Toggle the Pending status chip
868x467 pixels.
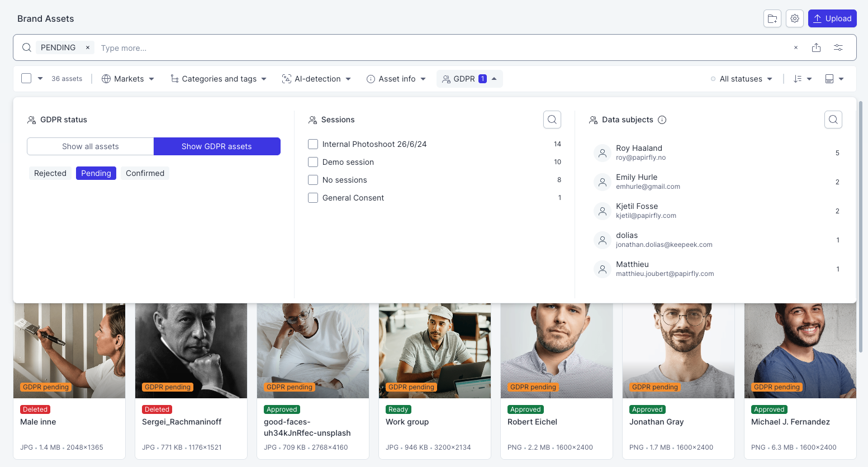click(x=96, y=173)
